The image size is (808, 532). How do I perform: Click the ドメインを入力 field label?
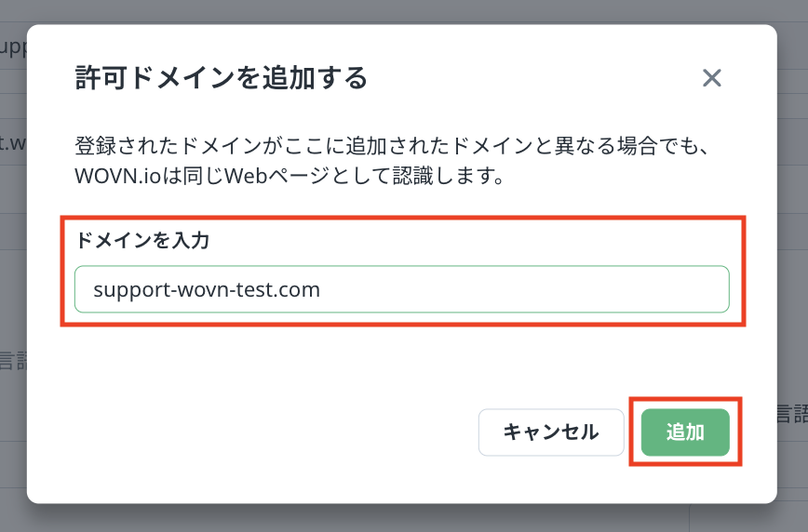point(142,241)
